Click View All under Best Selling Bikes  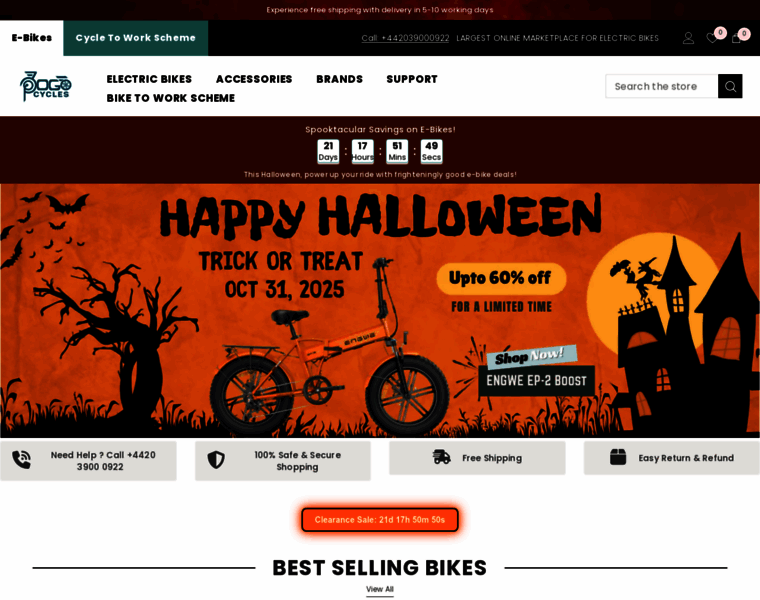point(380,589)
